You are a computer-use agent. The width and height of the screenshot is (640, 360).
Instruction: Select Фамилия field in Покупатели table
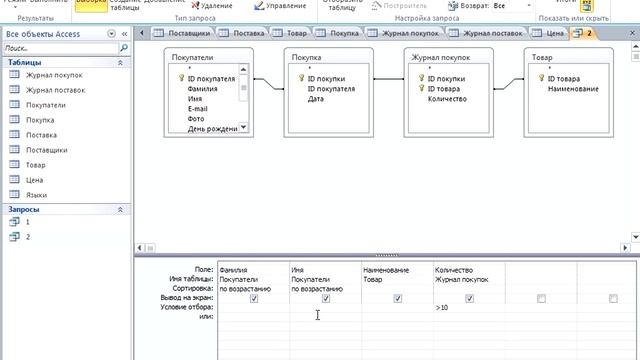[202, 89]
